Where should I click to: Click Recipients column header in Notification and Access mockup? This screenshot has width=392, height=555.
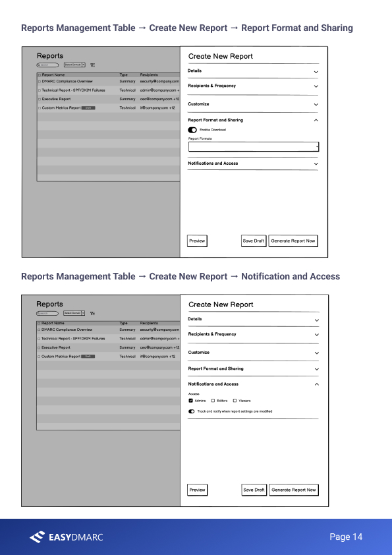[149, 323]
